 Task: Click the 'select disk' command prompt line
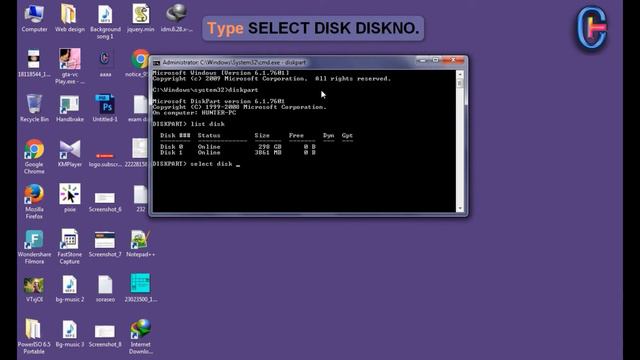click(x=196, y=164)
